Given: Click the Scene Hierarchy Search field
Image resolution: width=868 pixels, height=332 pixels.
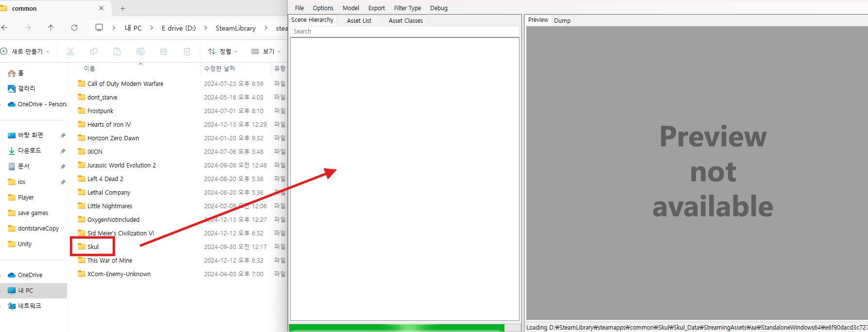Looking at the screenshot, I should [x=405, y=31].
